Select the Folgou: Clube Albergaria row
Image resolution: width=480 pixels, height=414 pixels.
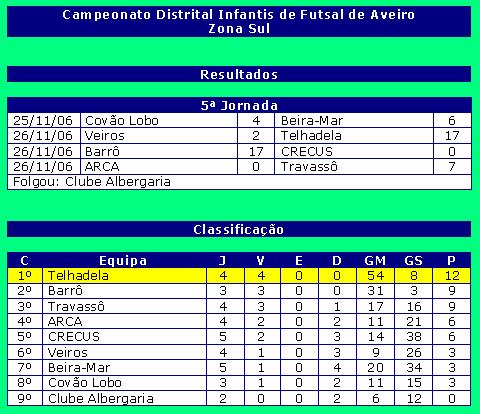point(239,182)
